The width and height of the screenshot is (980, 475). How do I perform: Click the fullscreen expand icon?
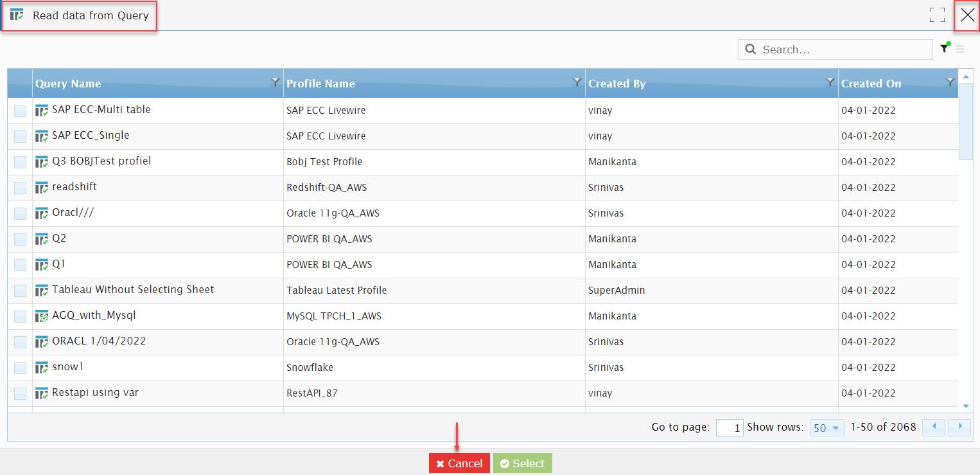(937, 15)
